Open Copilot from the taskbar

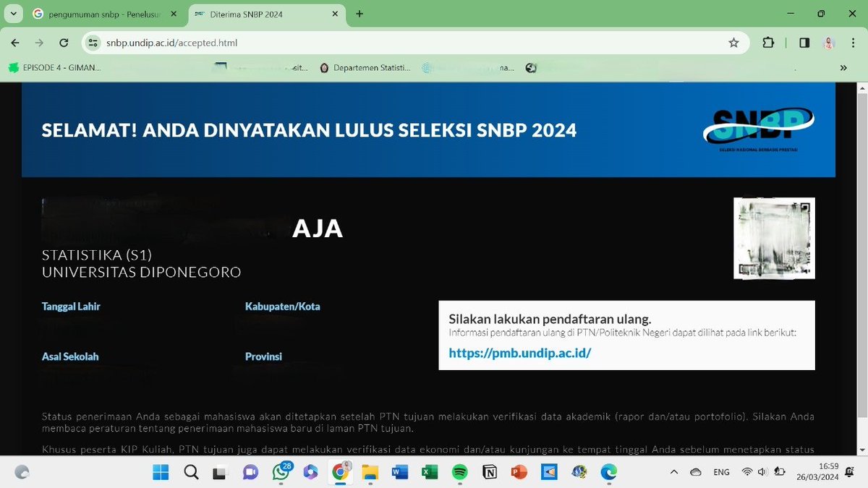(x=310, y=472)
